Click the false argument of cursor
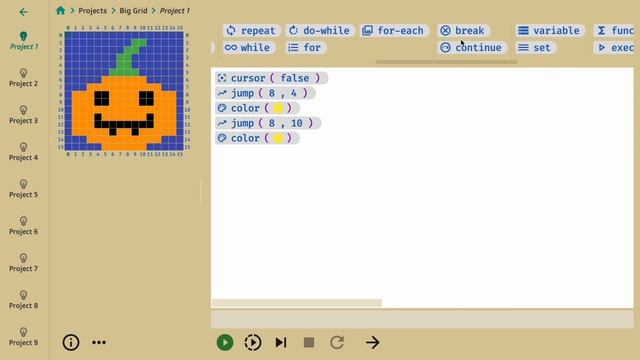Viewport: 640px width, 360px height. 294,78
